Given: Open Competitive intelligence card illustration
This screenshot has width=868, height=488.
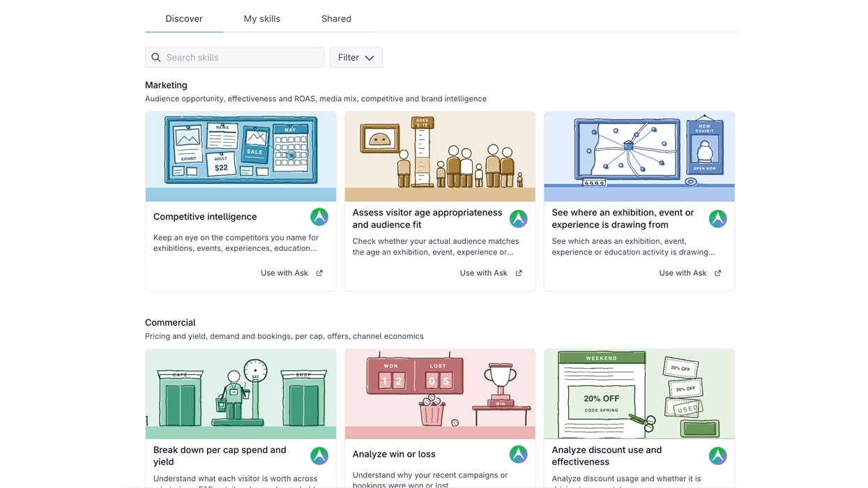Looking at the screenshot, I should [x=241, y=156].
